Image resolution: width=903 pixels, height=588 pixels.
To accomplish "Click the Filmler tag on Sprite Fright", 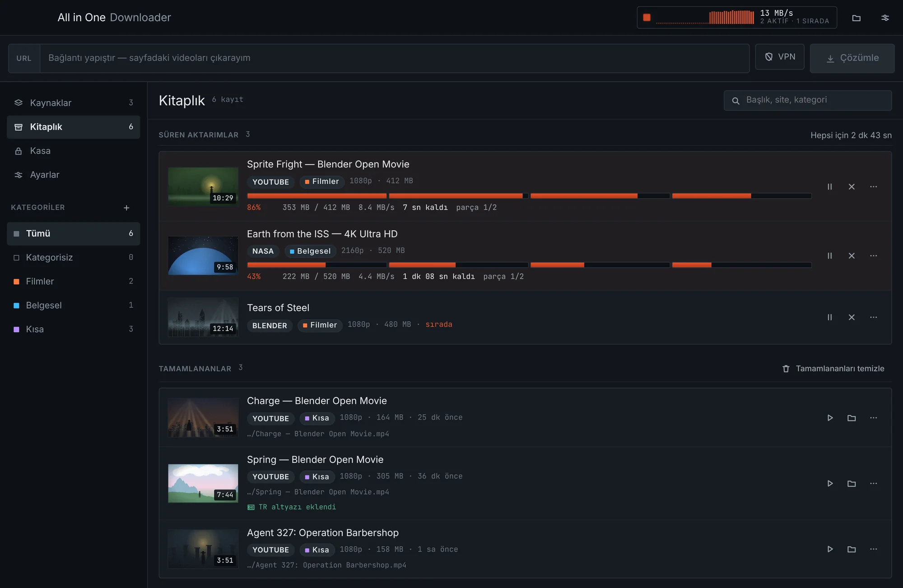I will coord(322,181).
